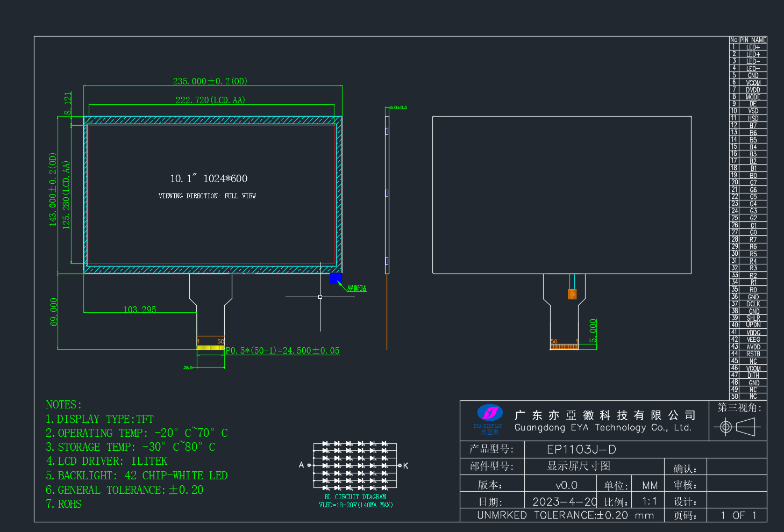Select the BL CIRCUIT DIAGRAM caption
Viewport: 784px width, 532px height.
point(355,497)
